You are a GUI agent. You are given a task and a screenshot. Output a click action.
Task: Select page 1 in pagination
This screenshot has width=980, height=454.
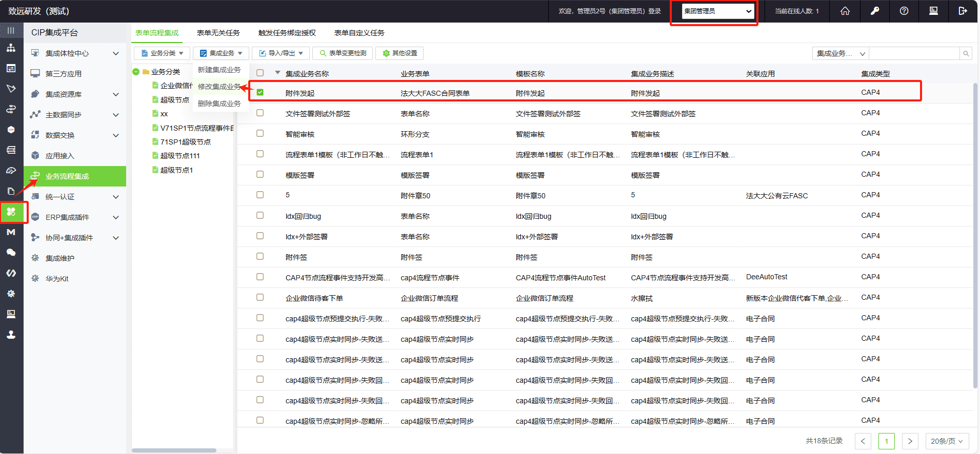coord(887,441)
